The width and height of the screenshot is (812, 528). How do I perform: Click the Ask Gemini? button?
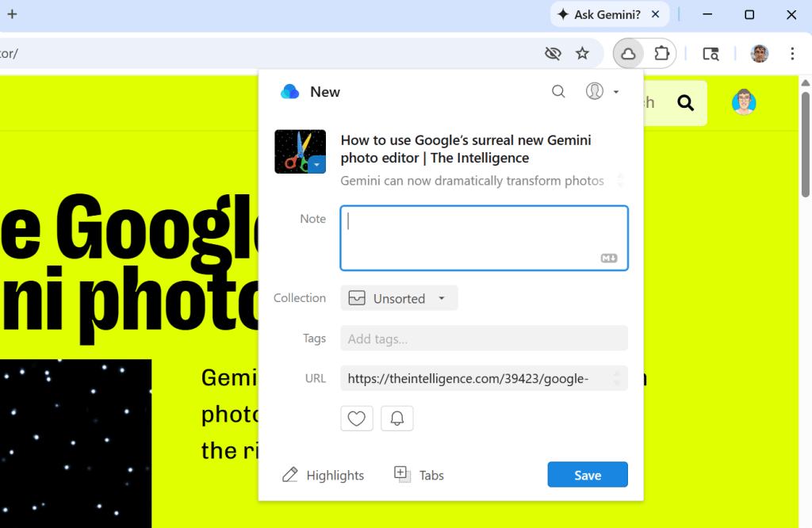click(599, 14)
